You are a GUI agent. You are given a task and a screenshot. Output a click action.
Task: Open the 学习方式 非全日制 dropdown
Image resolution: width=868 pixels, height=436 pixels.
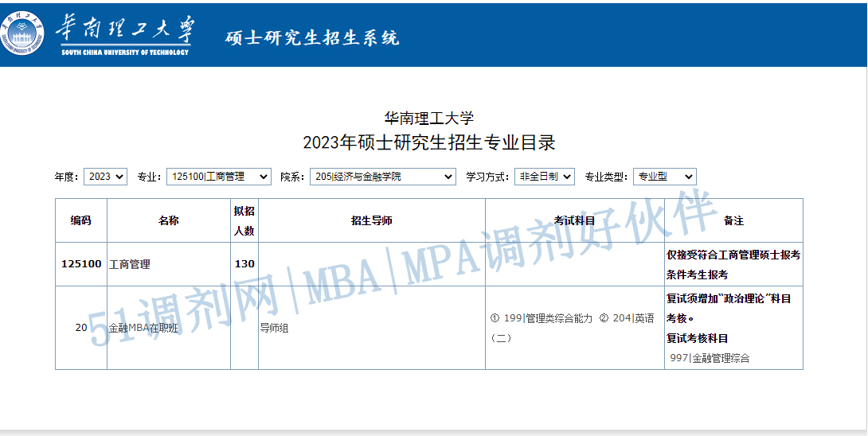click(544, 177)
